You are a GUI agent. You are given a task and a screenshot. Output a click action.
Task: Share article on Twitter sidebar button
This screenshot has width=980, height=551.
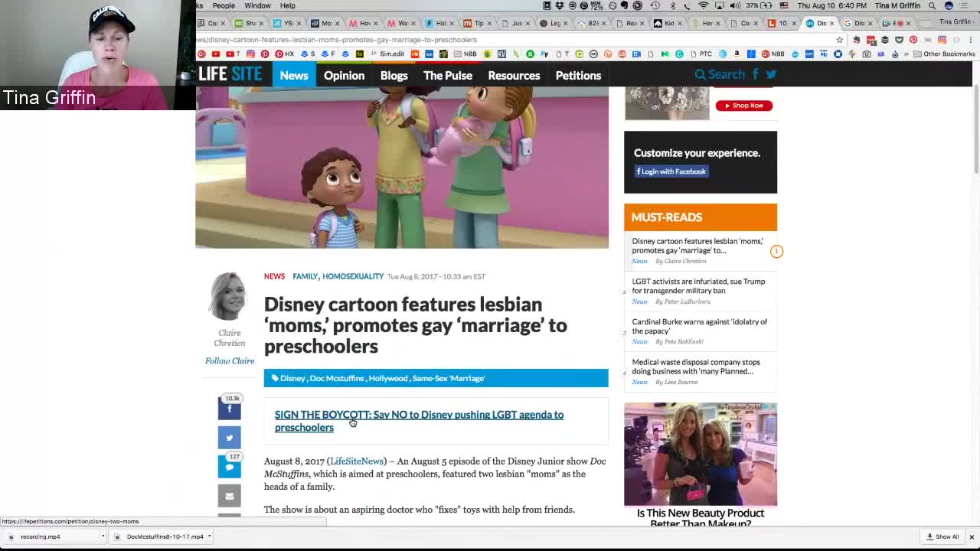tap(229, 438)
